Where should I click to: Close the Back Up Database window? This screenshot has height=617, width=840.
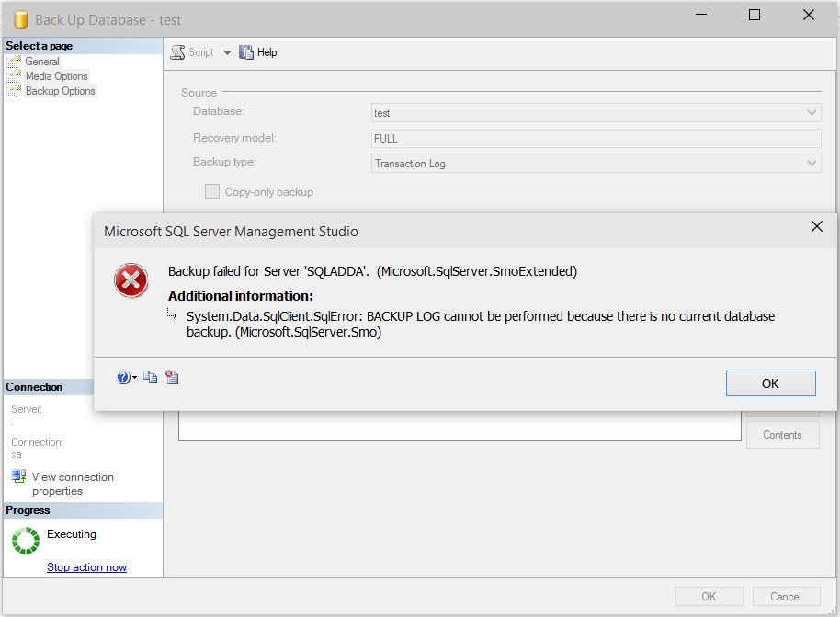click(x=809, y=15)
